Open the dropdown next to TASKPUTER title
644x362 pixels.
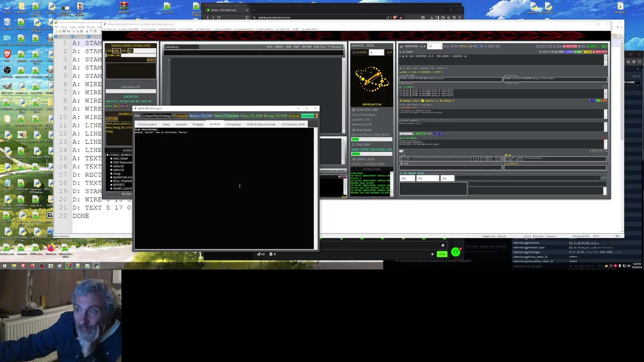[x=434, y=46]
